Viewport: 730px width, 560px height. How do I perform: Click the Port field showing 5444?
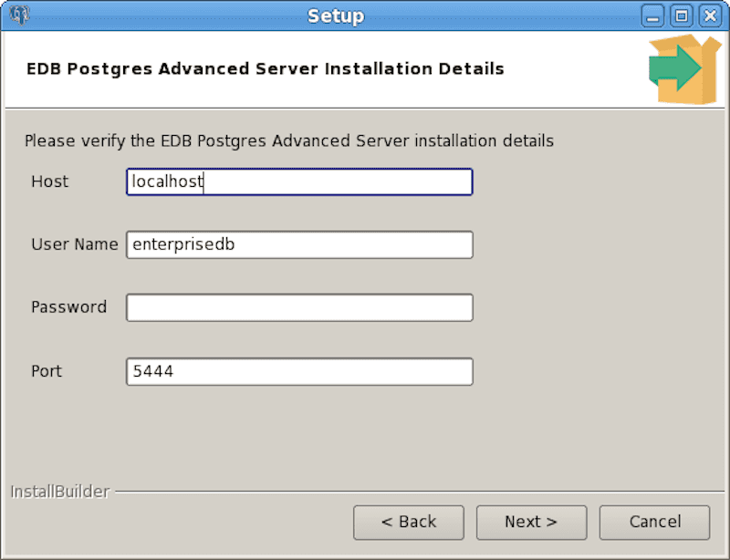299,371
